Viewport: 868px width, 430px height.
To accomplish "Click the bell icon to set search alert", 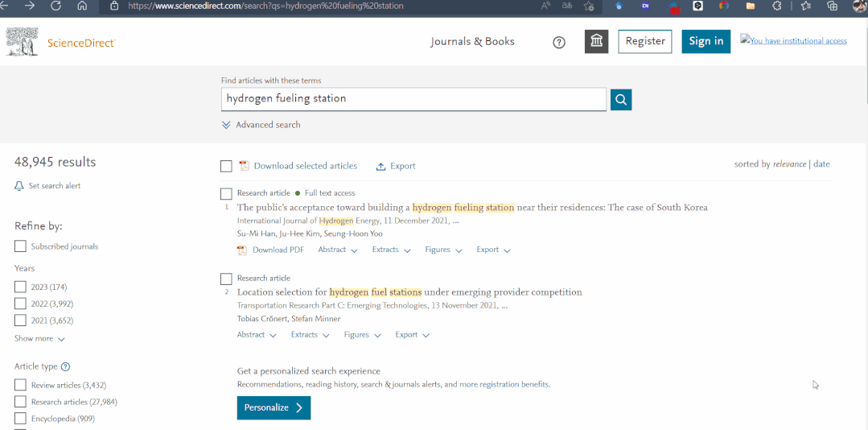I will click(x=19, y=186).
